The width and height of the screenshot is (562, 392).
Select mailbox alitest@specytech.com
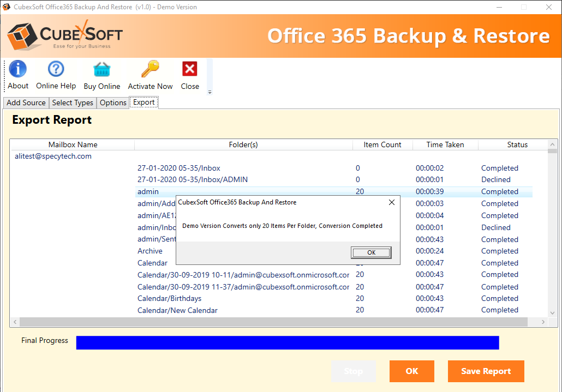53,156
